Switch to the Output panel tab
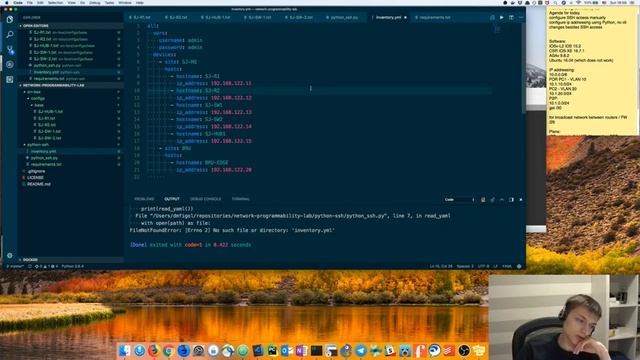 [172, 199]
